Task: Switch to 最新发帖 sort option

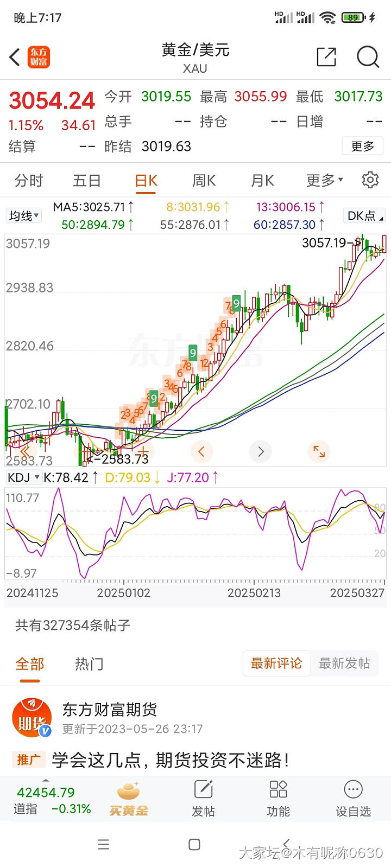Action: tap(344, 663)
